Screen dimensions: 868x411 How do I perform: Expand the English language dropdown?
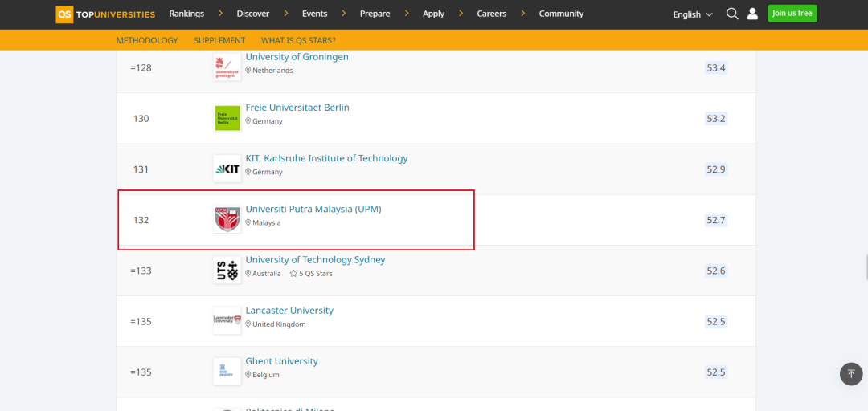pos(693,14)
